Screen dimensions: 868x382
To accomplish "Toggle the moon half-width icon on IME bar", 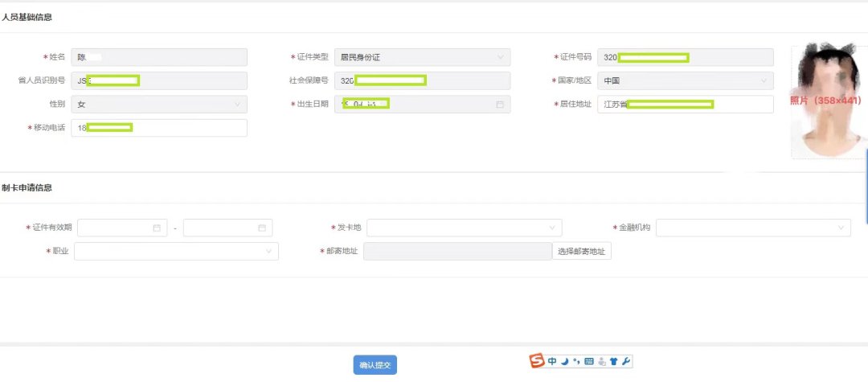I will click(x=564, y=361).
